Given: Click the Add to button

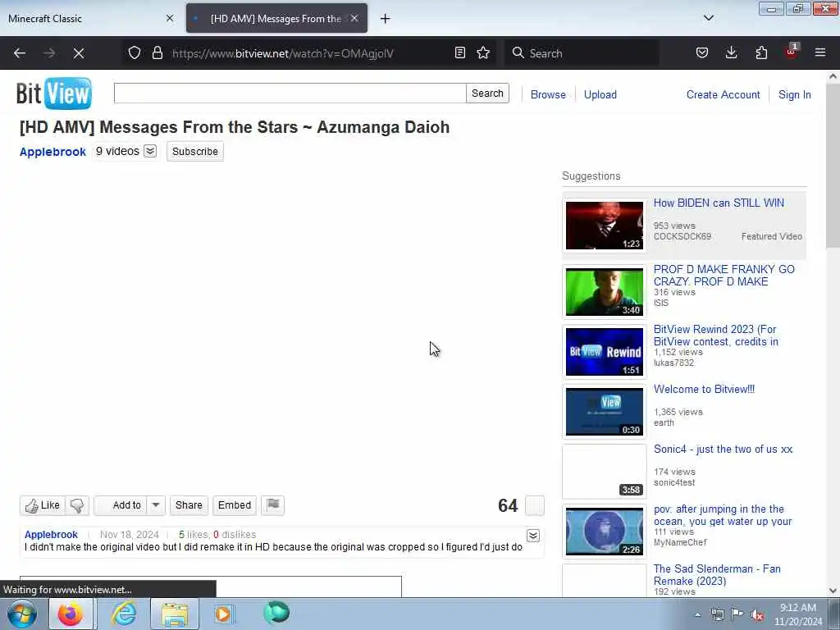Looking at the screenshot, I should click(x=121, y=505).
